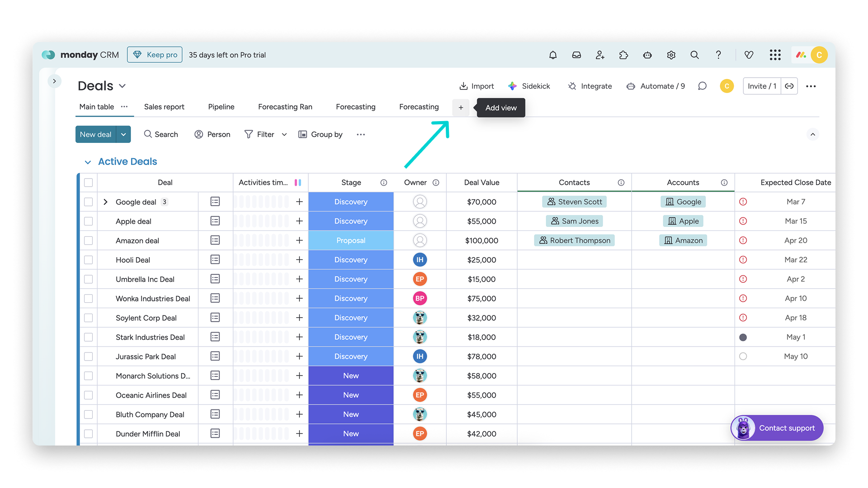Open Sidekick assistant
868x488 pixels.
pos(529,86)
